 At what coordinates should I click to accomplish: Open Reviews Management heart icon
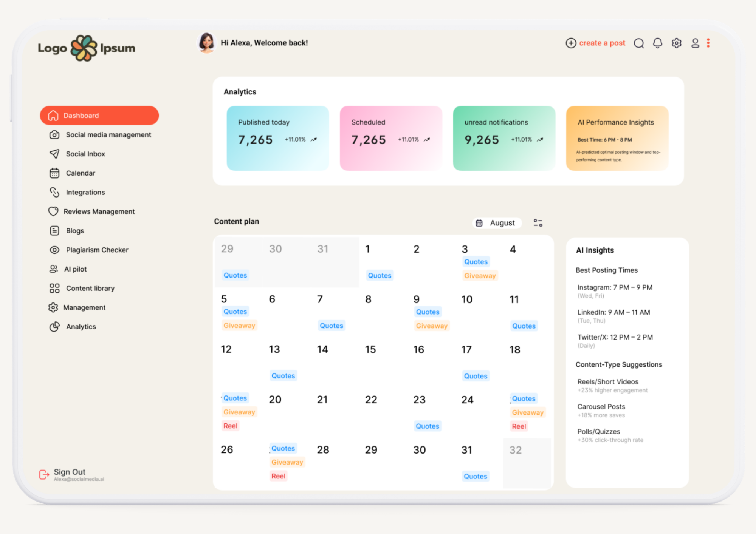[x=54, y=211]
